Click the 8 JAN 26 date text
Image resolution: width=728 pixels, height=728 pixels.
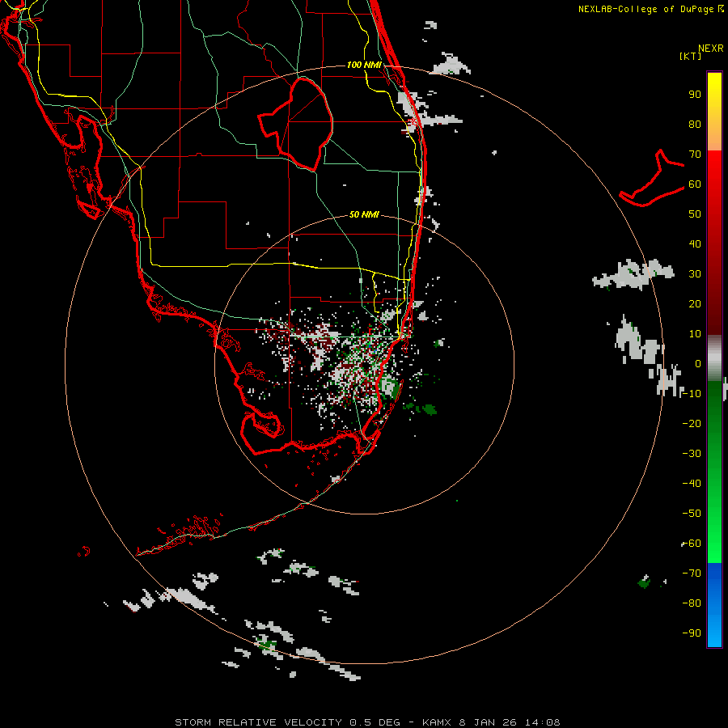coord(488,722)
